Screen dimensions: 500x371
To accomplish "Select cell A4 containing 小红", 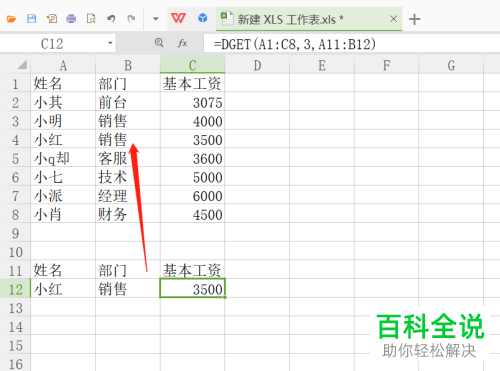I will [x=63, y=139].
